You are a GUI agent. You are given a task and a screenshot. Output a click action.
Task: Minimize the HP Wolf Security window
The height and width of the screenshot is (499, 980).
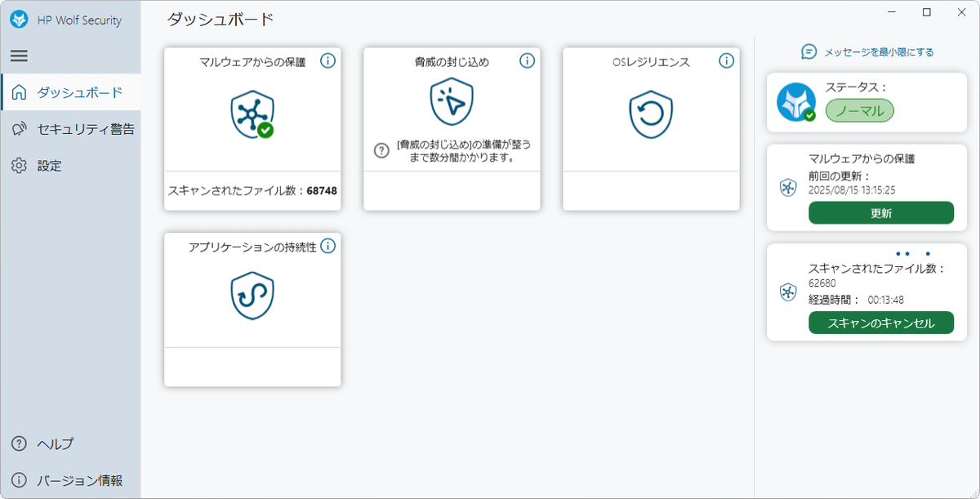point(889,12)
